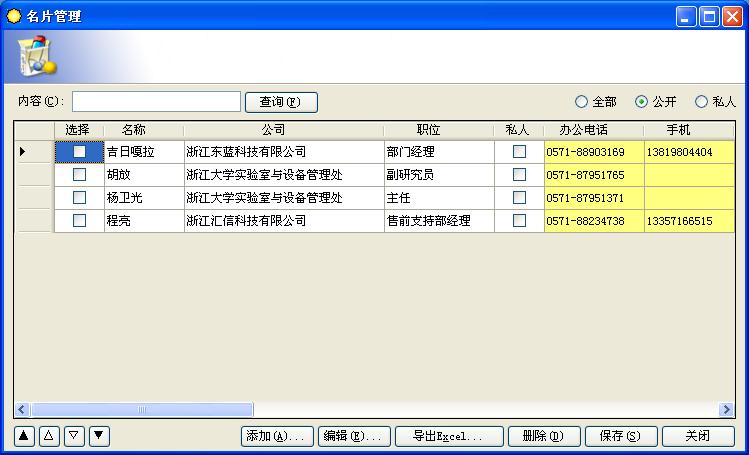
Task: Jump to first record with solid up arrow
Action: [24, 436]
